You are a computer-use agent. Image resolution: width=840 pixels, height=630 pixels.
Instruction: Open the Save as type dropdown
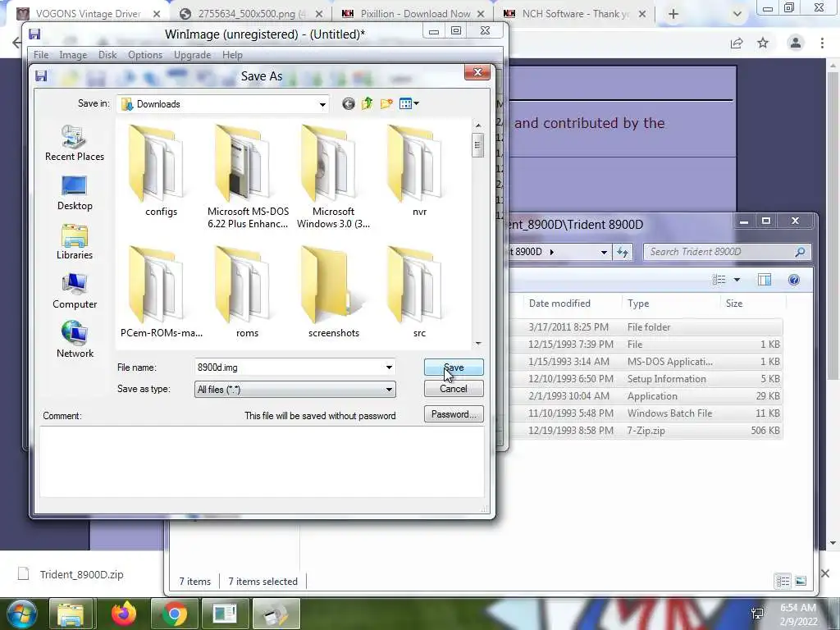click(294, 390)
